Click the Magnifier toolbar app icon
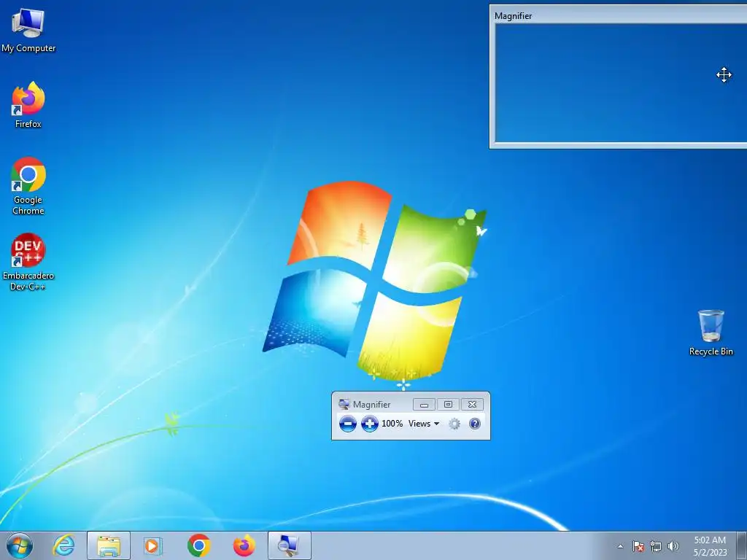 pyautogui.click(x=344, y=404)
